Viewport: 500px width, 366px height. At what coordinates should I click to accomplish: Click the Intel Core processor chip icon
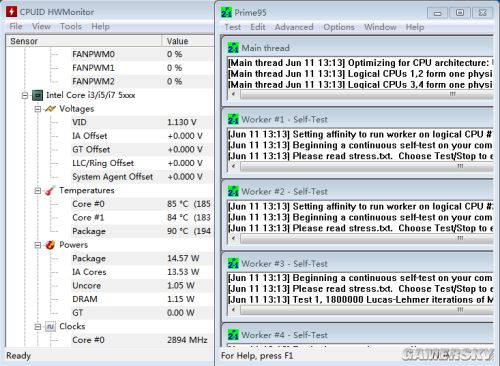[38, 95]
